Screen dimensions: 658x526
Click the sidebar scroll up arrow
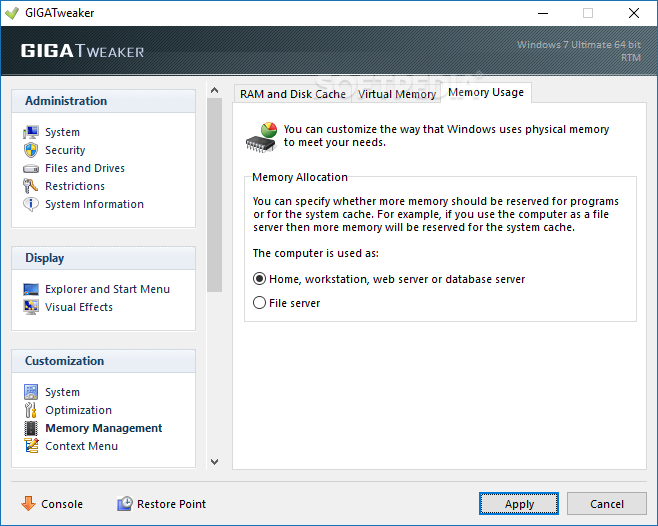pos(214,90)
